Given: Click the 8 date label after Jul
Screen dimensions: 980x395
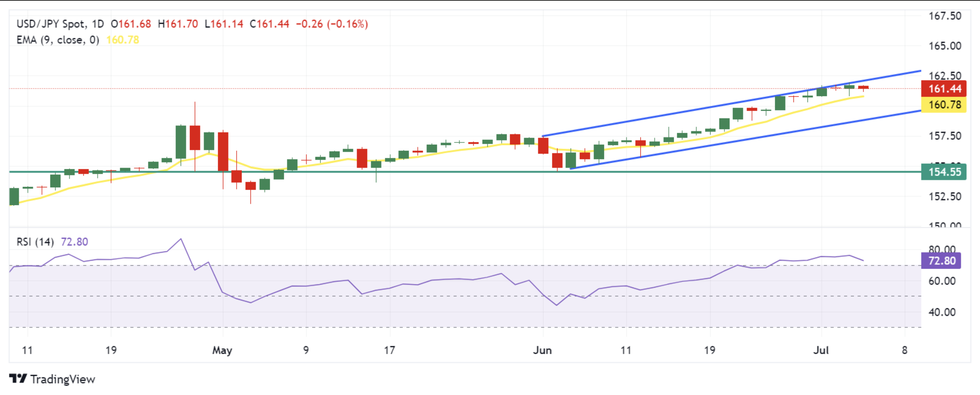Looking at the screenshot, I should pyautogui.click(x=905, y=350).
